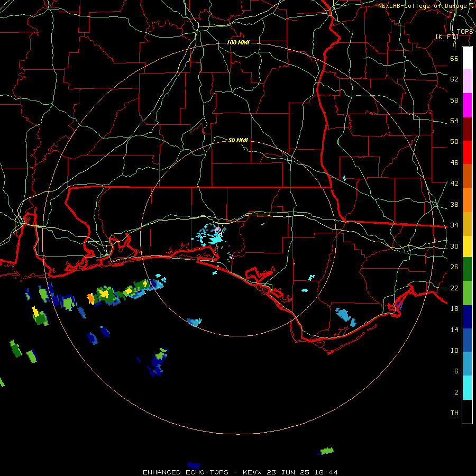Click the navy echo cut off at the bottom edge
476x476 pixels.
pyautogui.click(x=194, y=465)
